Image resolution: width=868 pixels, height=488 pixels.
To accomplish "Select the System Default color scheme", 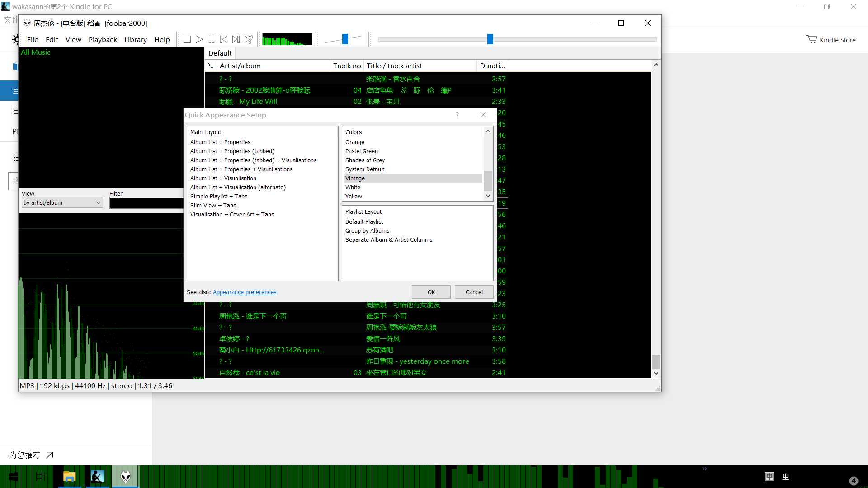I will [x=413, y=169].
